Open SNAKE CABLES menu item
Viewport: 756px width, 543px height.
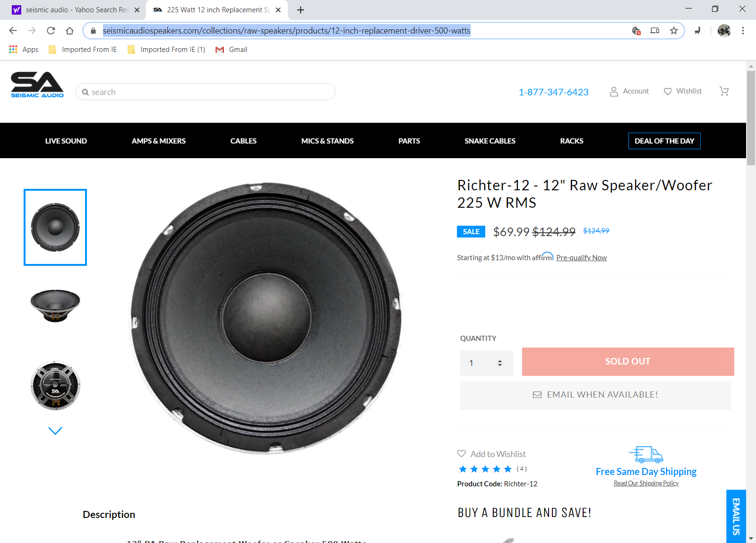pyautogui.click(x=490, y=141)
